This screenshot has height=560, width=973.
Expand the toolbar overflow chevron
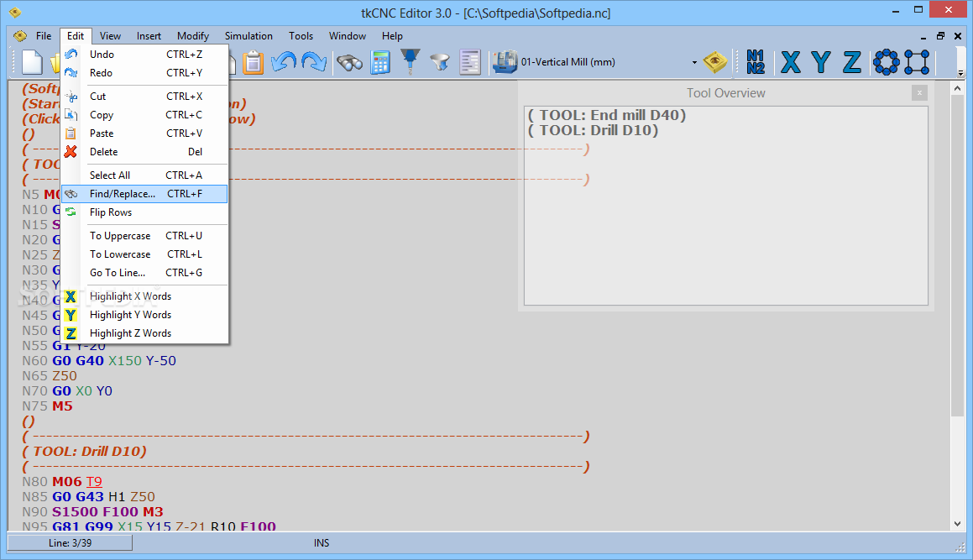[960, 73]
